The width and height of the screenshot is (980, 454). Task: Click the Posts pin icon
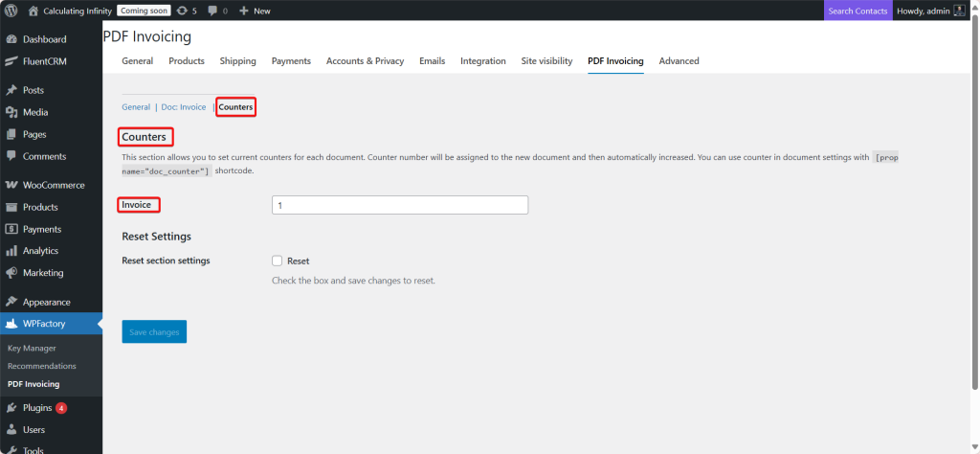(11, 90)
